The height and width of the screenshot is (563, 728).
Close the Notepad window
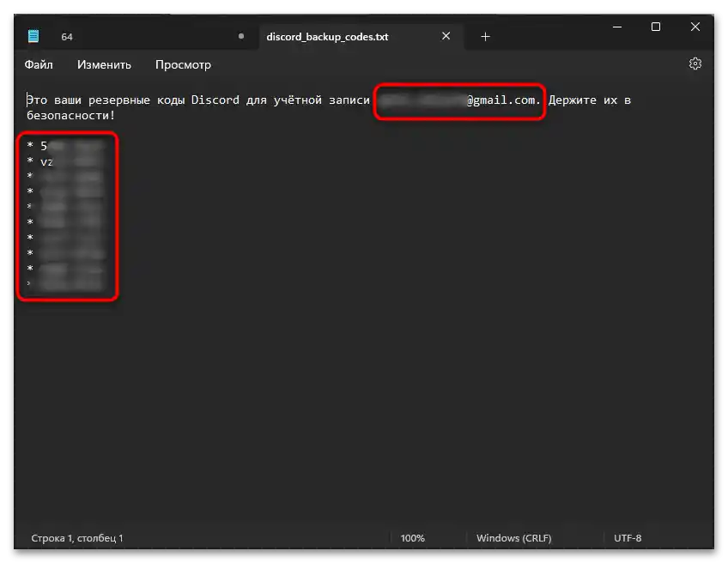[x=695, y=27]
